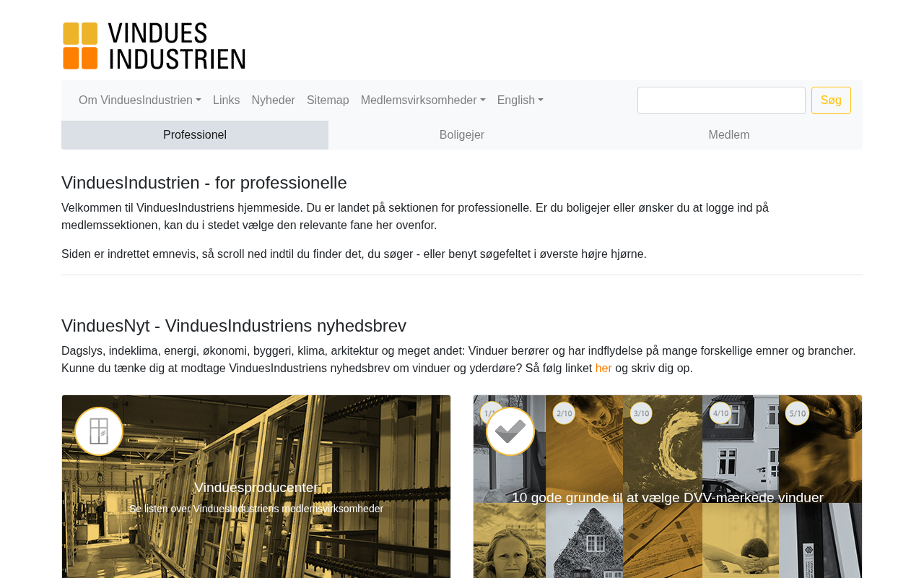This screenshot has height=578, width=924.
Task: Switch to the Medlem tab
Action: 729,135
